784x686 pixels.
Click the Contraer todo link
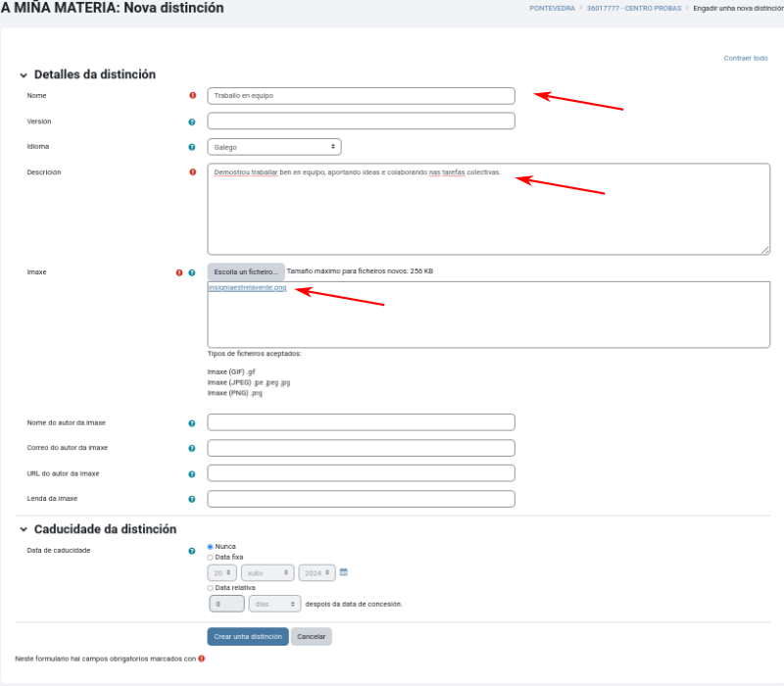pyautogui.click(x=746, y=58)
